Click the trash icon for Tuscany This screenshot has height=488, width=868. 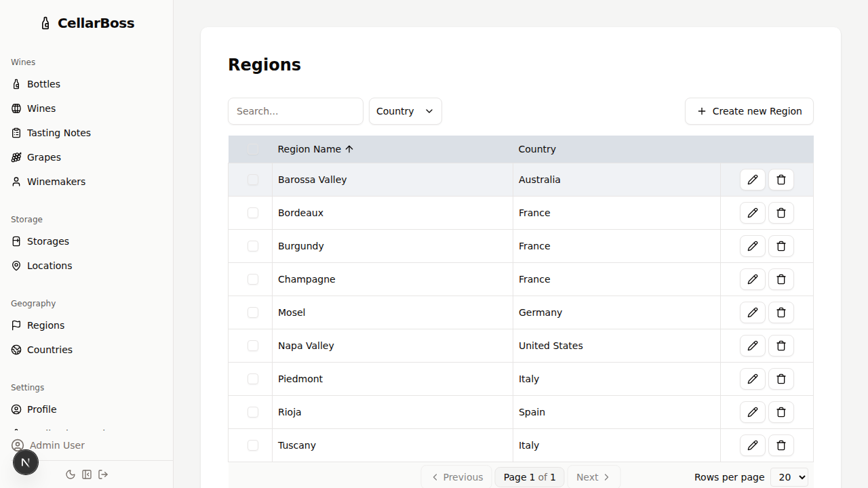click(x=781, y=445)
